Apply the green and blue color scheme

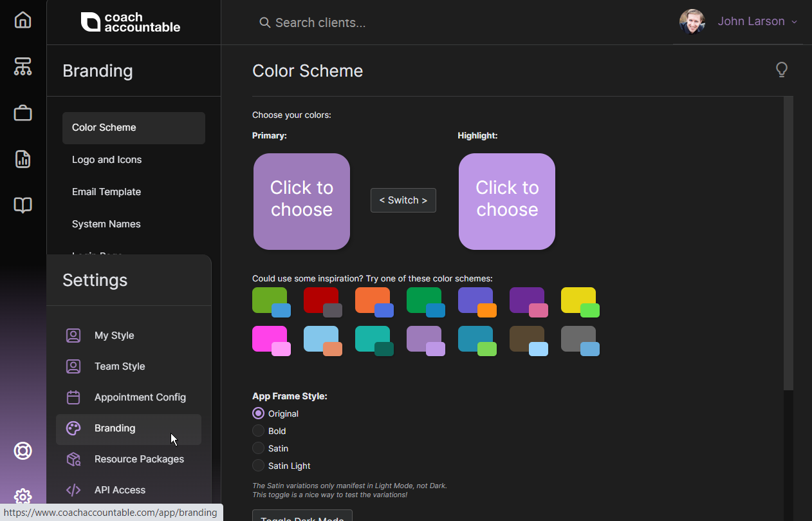(270, 301)
